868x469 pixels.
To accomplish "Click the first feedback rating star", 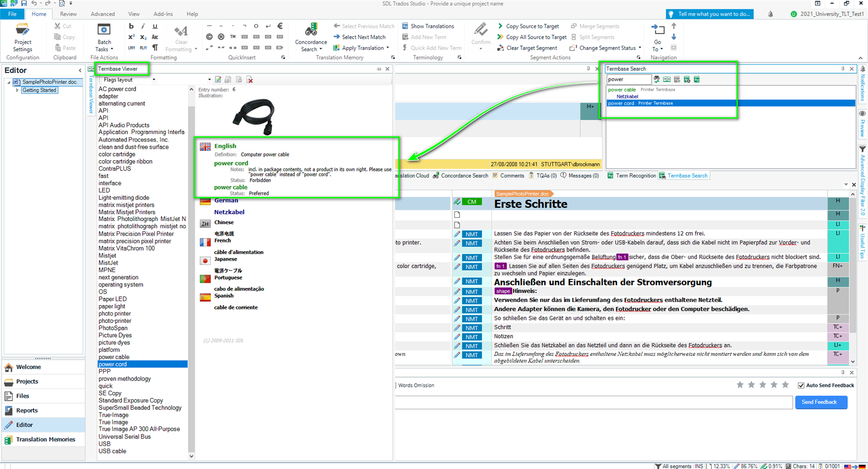I will [x=740, y=385].
